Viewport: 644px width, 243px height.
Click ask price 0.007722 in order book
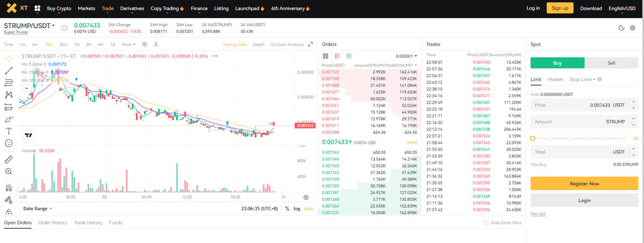(331, 72)
